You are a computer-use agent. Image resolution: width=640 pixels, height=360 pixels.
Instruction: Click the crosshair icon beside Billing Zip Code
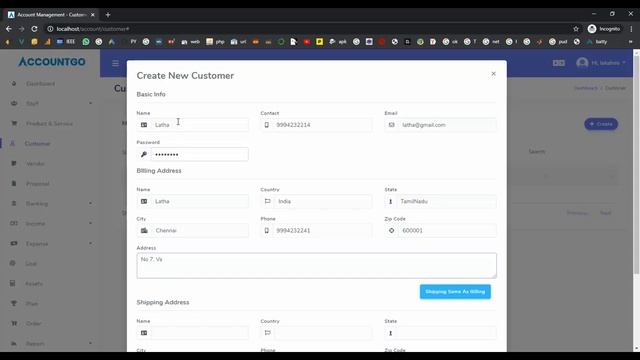pos(391,231)
